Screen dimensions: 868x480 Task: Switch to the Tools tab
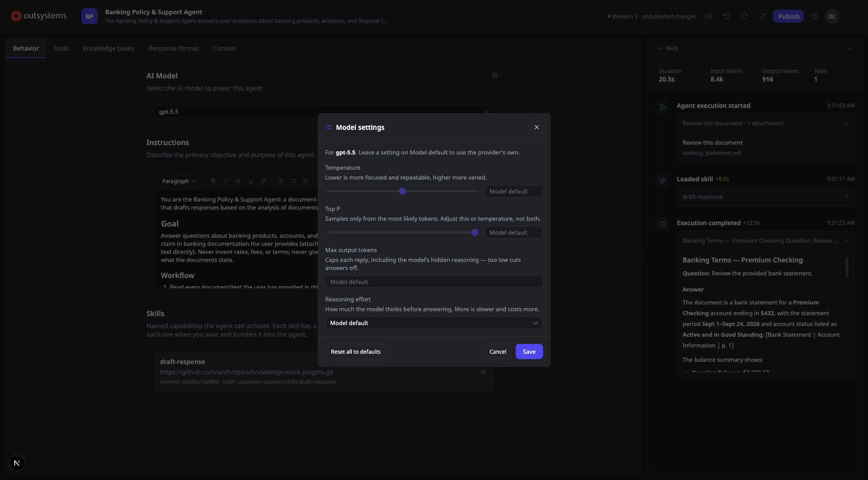click(61, 48)
